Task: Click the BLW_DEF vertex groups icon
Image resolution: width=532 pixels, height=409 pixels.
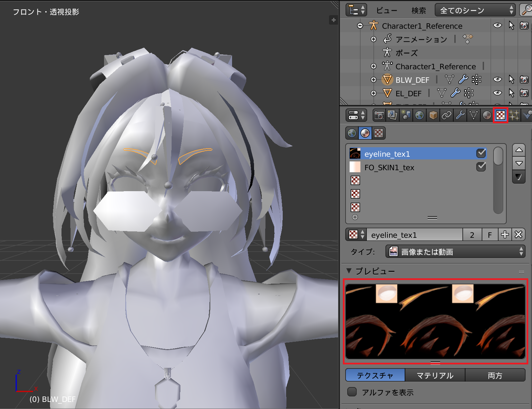Action: (476, 80)
